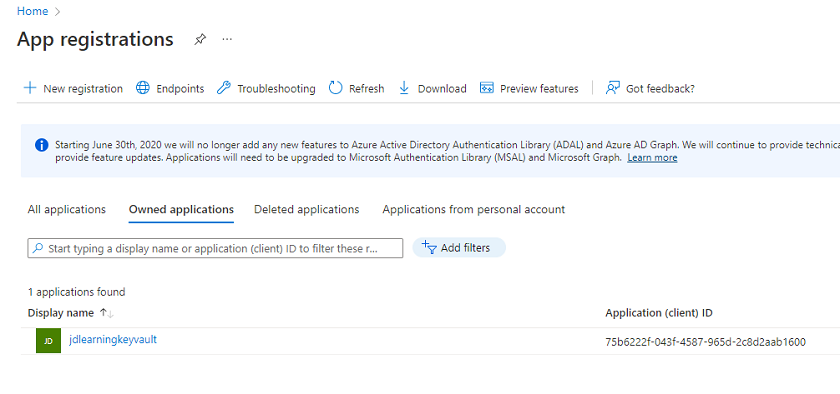Click the Troubleshooting wrench icon
The width and height of the screenshot is (840, 394).
coord(223,88)
